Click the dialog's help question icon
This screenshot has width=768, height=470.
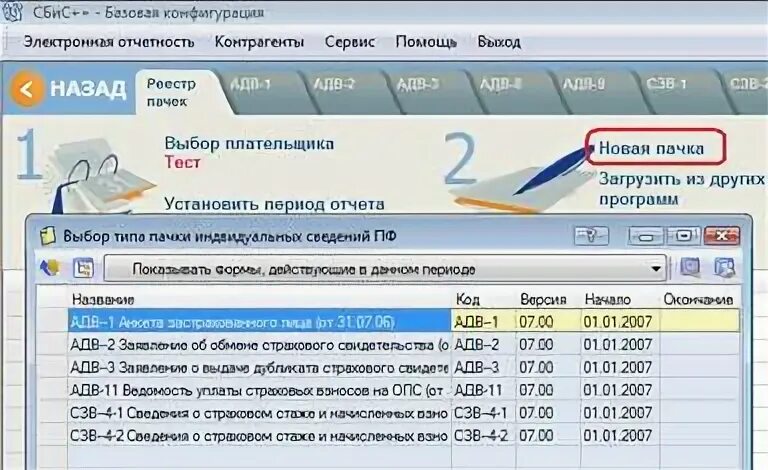tap(591, 236)
